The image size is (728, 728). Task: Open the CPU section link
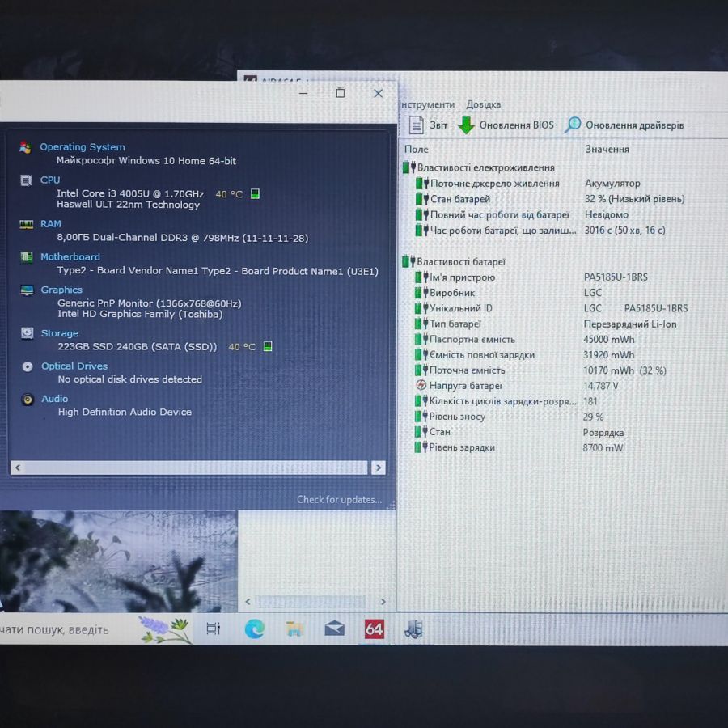coord(50,180)
